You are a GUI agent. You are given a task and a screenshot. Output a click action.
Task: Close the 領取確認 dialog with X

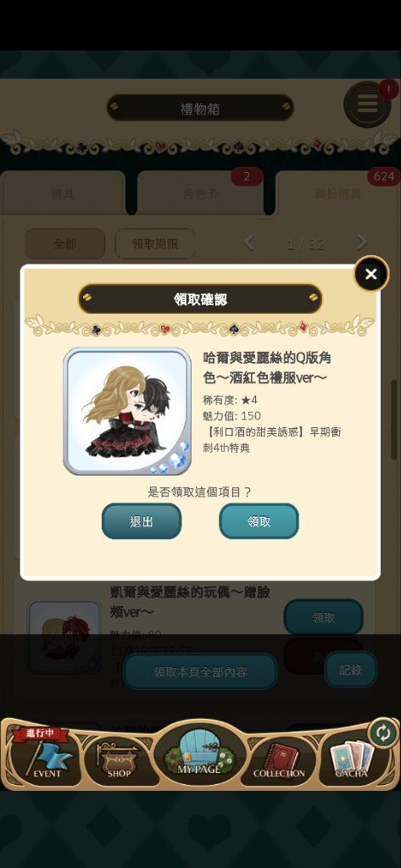pos(371,274)
